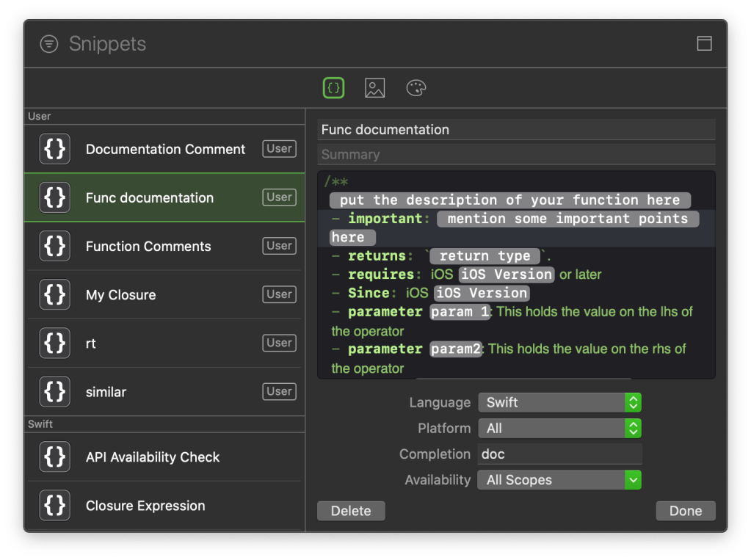Click braces icon of My Closure snippet
The height and width of the screenshot is (560, 751).
(55, 294)
